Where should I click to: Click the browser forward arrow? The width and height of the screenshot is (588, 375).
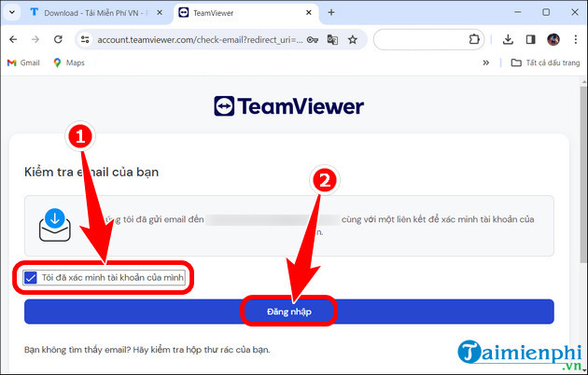coord(35,39)
